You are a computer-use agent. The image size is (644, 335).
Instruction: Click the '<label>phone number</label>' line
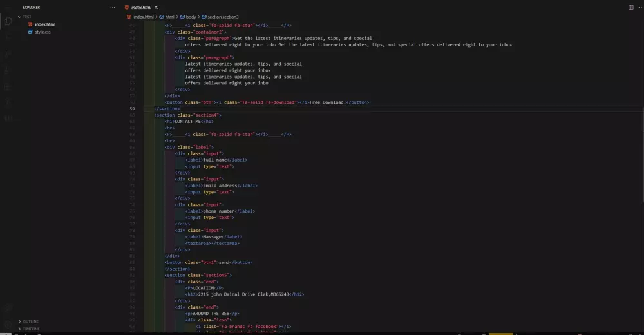pos(220,211)
